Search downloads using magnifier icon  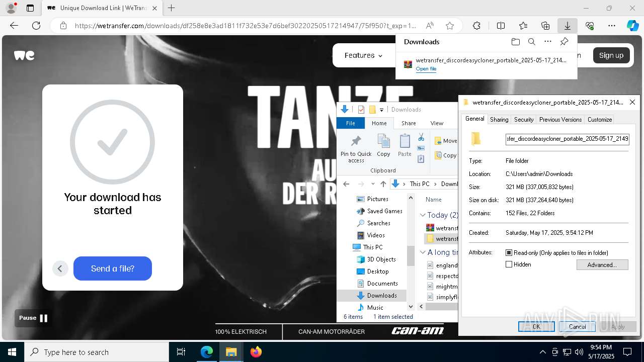click(x=531, y=42)
